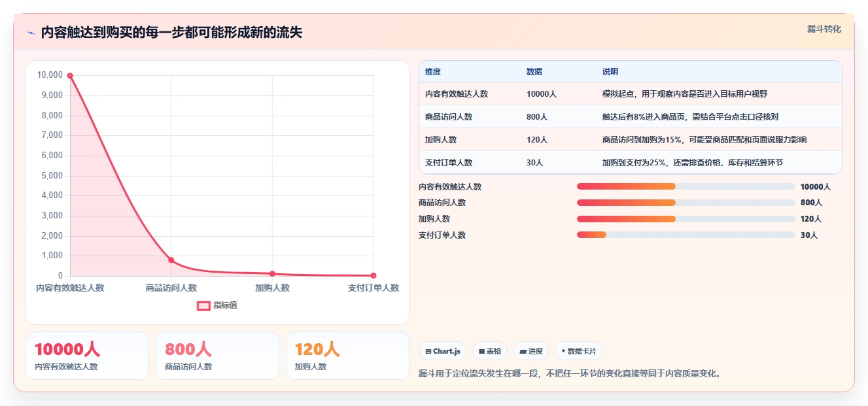Click table cell 加购人数
Image resolution: width=868 pixels, height=406 pixels.
coord(441,140)
